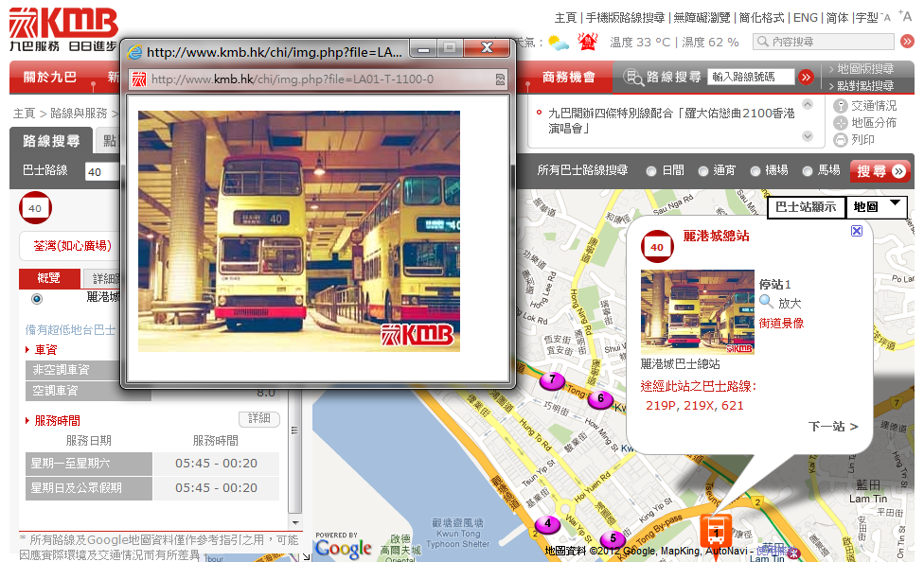
Task: Click purple stop marker 4 on map
Action: (548, 524)
